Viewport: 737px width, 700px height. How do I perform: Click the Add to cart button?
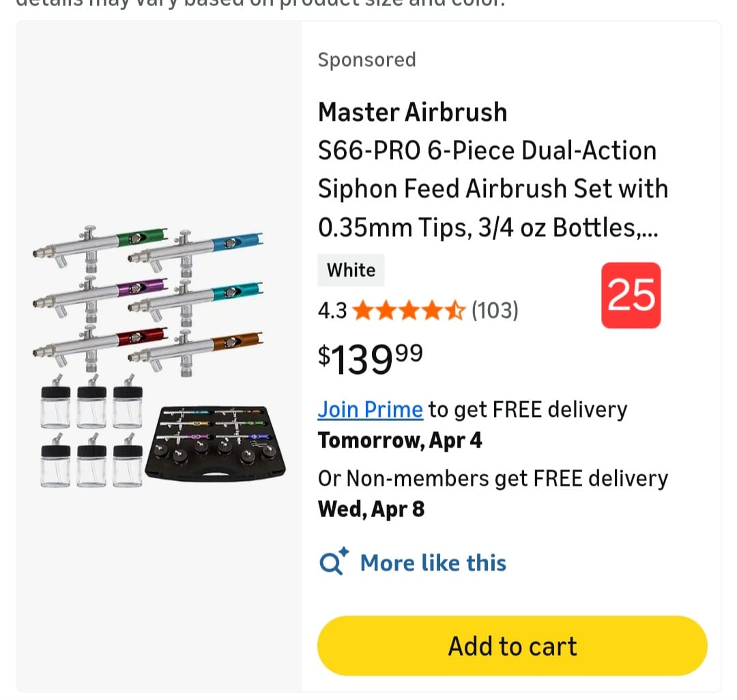[512, 645]
